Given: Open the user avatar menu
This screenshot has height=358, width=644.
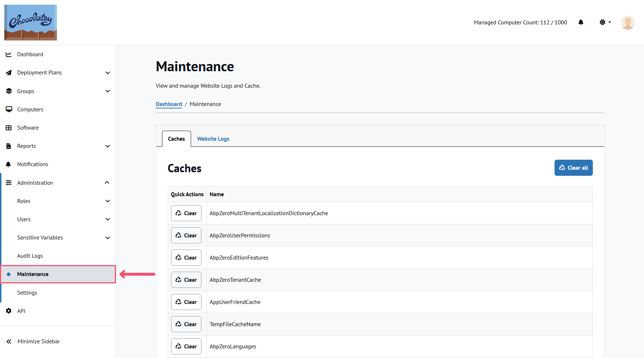Looking at the screenshot, I should pos(628,23).
